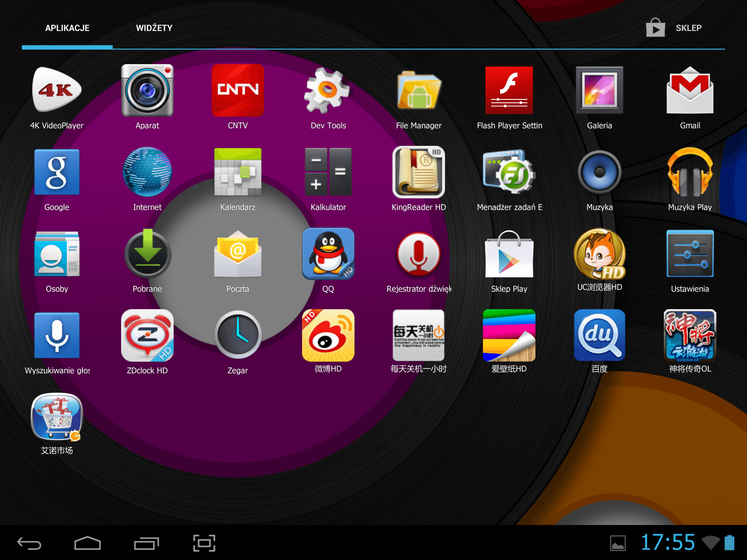The width and height of the screenshot is (747, 560).
Task: Open Flash Player Settings app
Action: [x=509, y=90]
